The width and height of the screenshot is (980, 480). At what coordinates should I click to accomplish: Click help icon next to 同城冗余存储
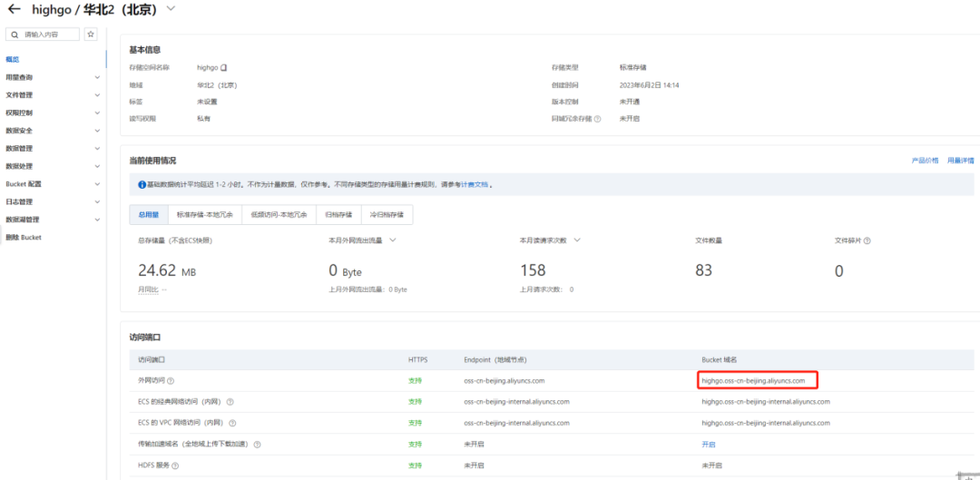597,119
